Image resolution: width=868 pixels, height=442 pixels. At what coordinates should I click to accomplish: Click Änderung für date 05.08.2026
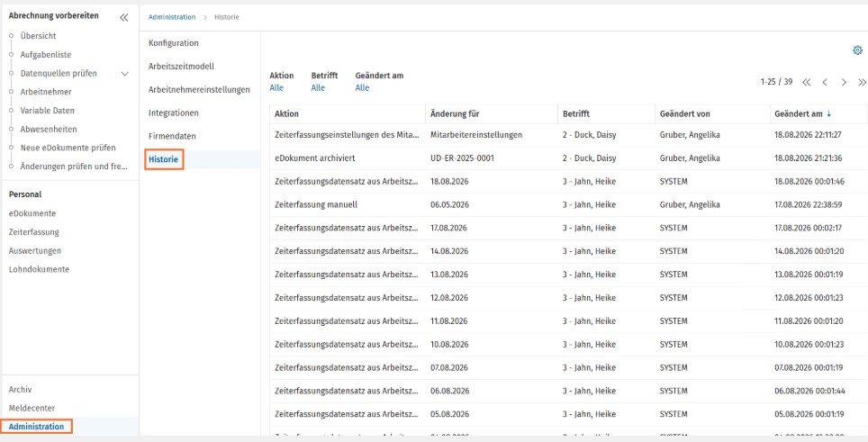(x=449, y=414)
